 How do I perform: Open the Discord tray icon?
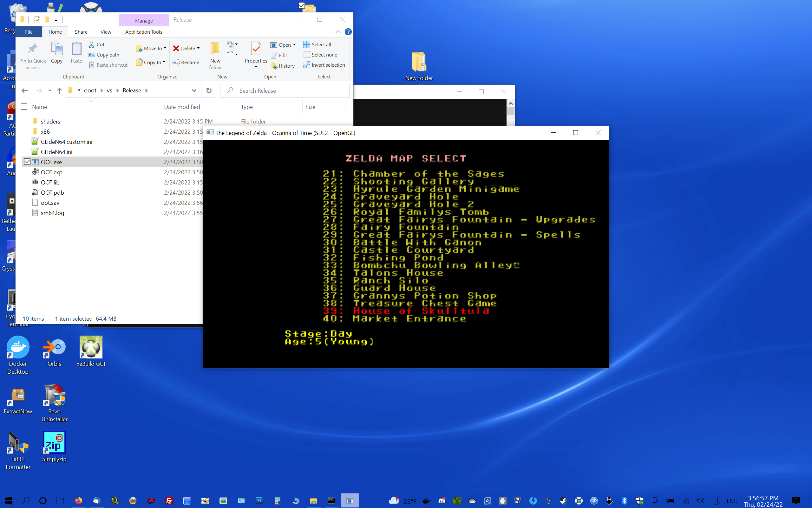point(442,501)
